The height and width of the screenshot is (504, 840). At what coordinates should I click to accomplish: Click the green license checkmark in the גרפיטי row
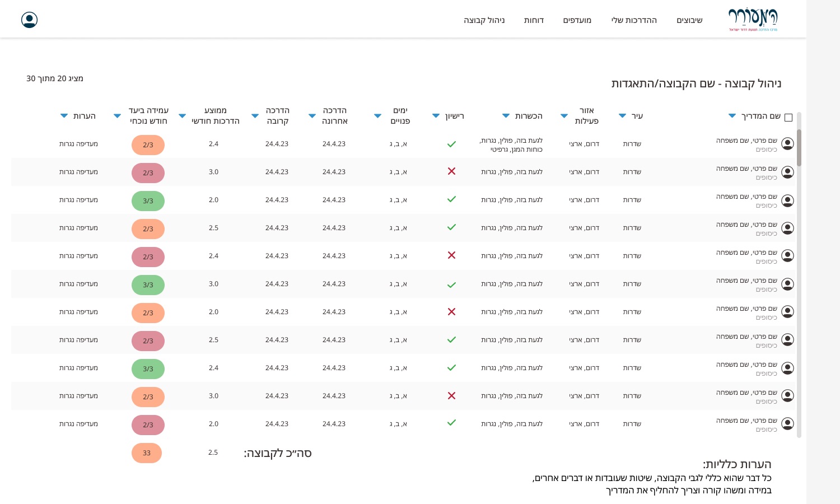click(451, 144)
